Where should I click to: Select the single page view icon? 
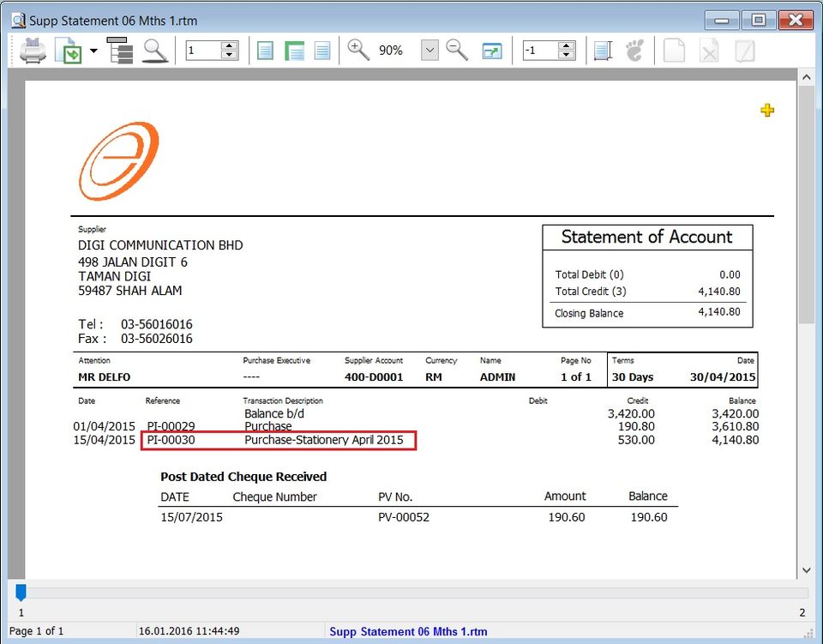[x=266, y=50]
